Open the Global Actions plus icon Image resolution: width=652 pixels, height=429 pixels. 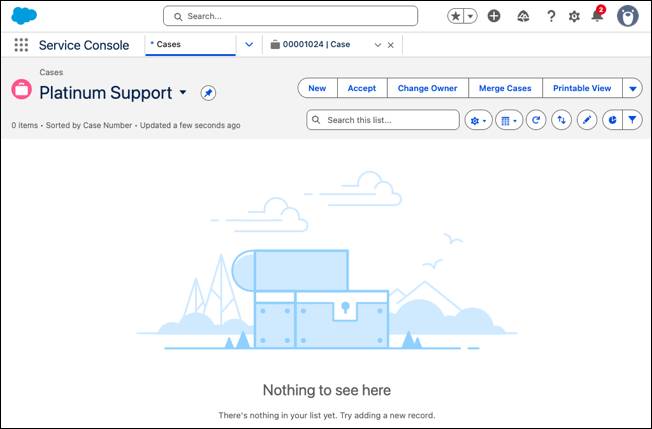(494, 16)
